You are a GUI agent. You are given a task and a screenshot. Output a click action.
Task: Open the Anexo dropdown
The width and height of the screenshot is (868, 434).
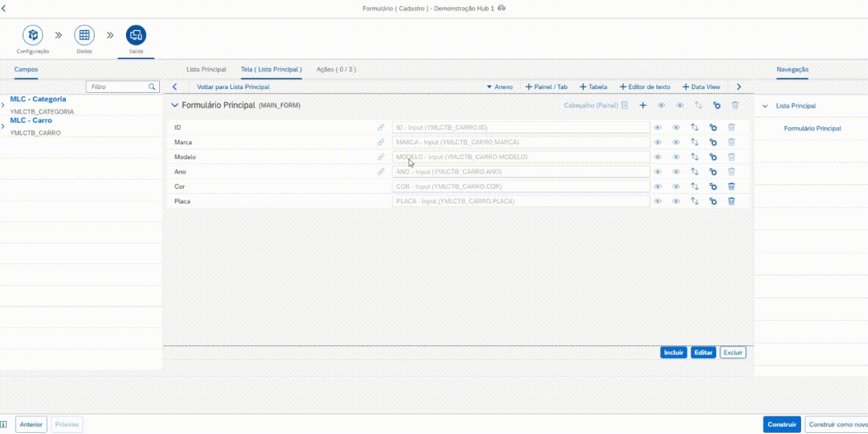pos(499,87)
